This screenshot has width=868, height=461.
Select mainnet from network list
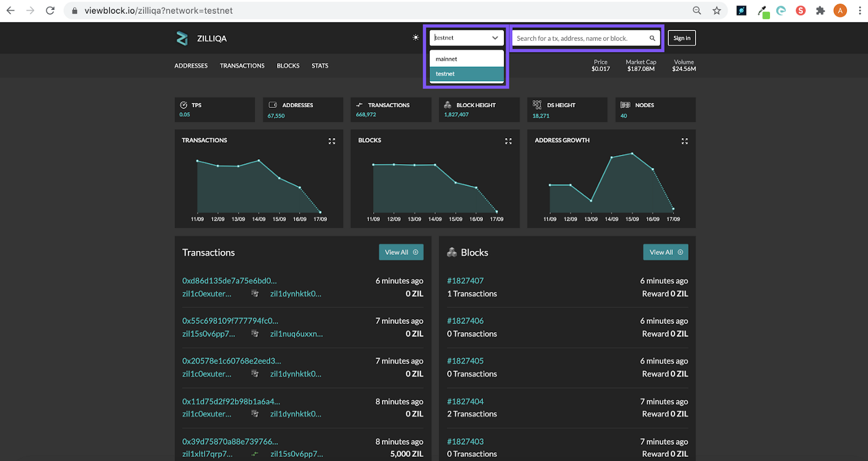(x=466, y=59)
